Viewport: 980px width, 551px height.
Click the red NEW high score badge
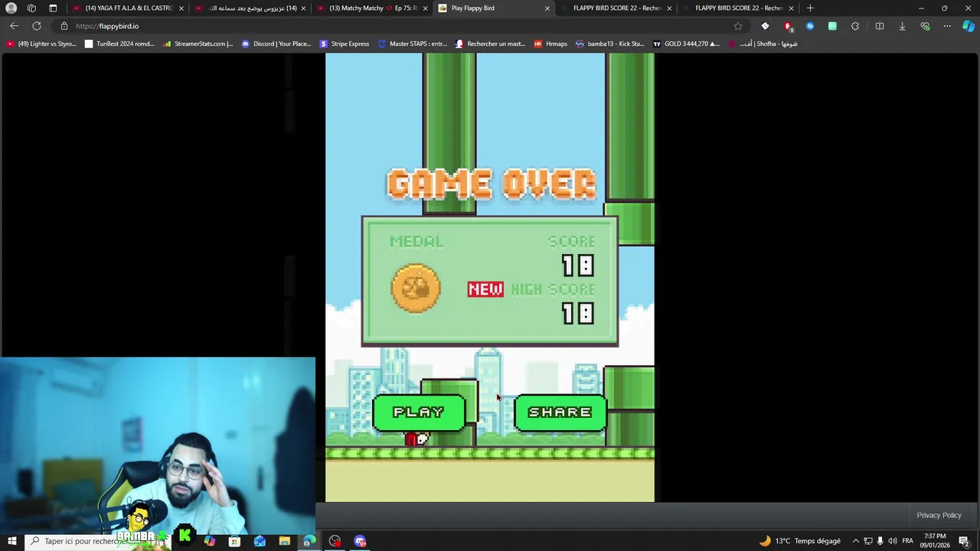(x=485, y=289)
